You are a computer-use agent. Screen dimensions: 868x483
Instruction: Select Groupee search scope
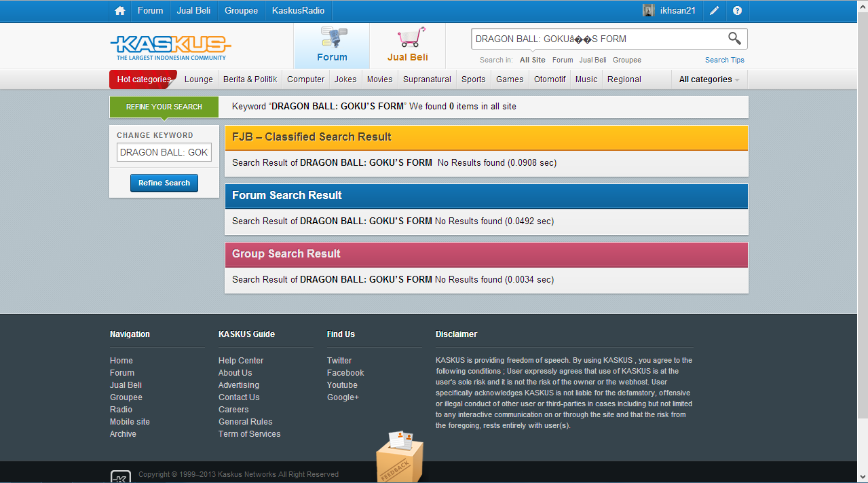click(x=627, y=60)
